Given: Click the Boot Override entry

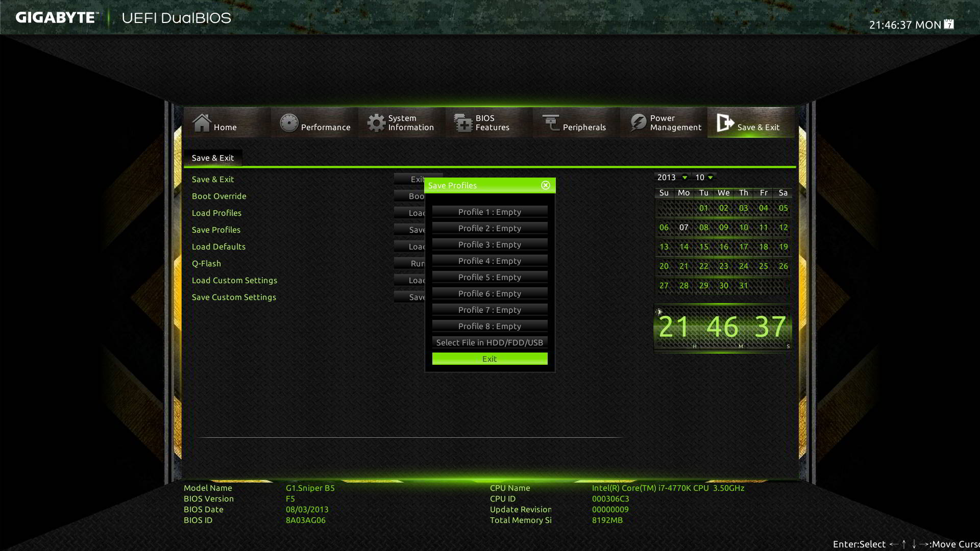Looking at the screenshot, I should tap(219, 196).
